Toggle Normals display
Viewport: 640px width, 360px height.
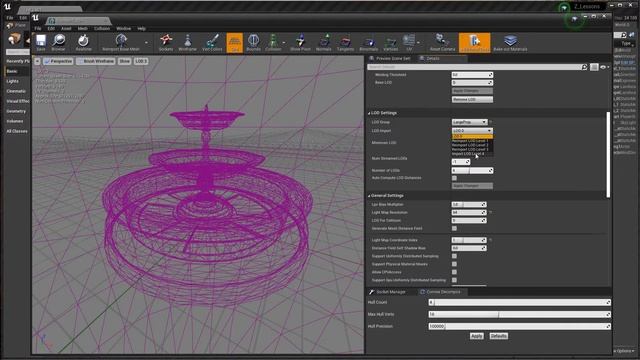[x=324, y=42]
